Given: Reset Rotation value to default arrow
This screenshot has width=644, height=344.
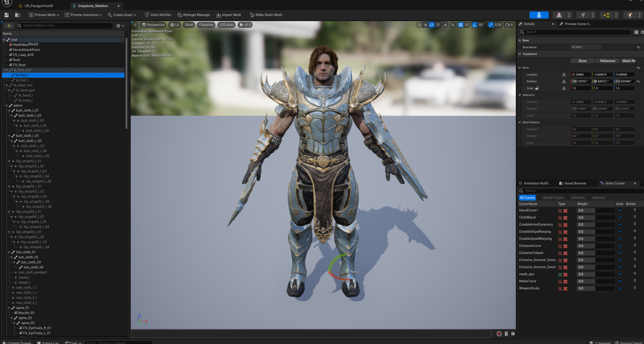Looking at the screenshot, I should (638, 81).
